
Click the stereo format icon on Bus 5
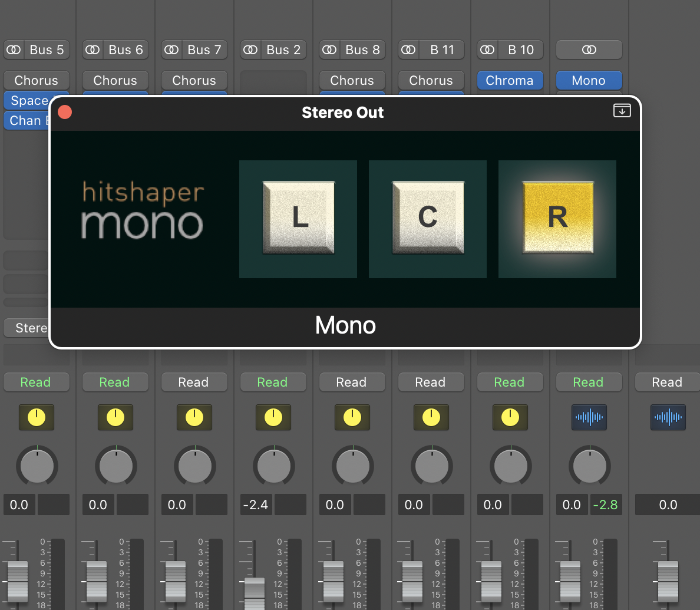tap(14, 50)
